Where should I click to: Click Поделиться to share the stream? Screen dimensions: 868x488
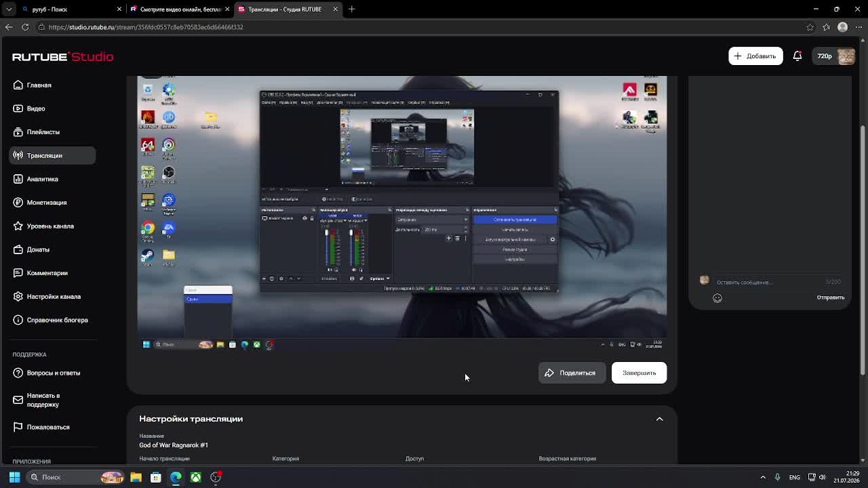click(571, 373)
